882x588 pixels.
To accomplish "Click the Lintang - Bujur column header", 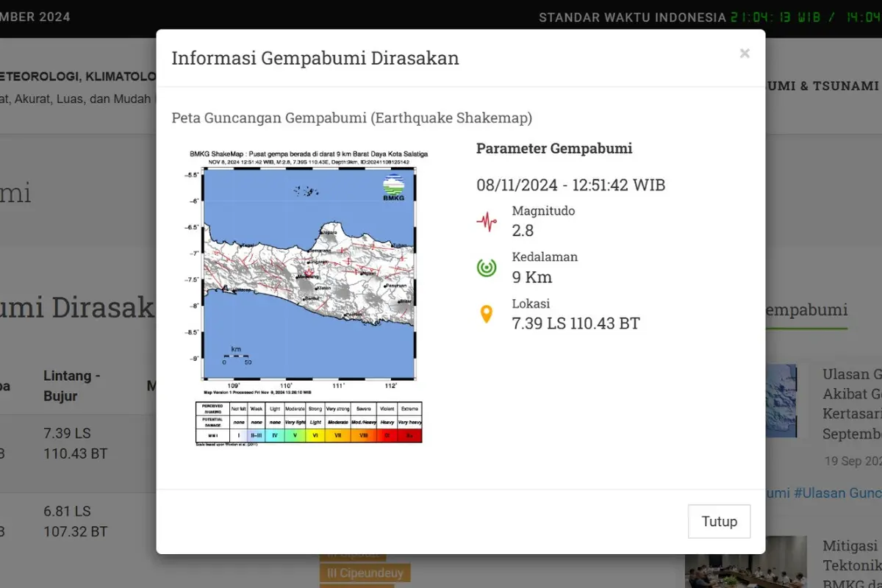I will point(72,386).
